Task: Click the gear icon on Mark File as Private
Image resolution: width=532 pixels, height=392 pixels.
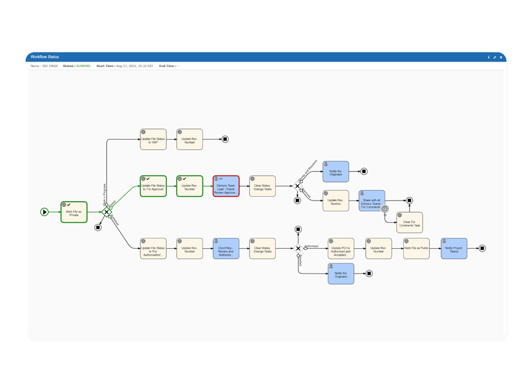Action: click(x=64, y=205)
